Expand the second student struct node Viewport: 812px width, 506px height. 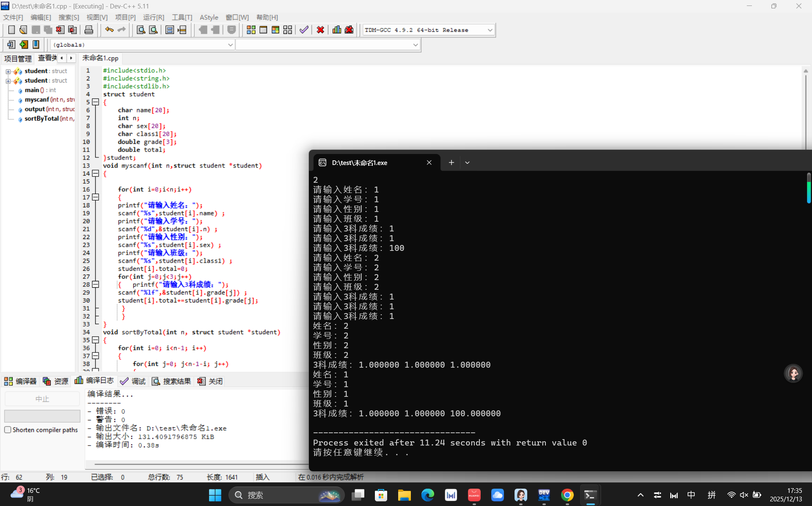tap(8, 81)
